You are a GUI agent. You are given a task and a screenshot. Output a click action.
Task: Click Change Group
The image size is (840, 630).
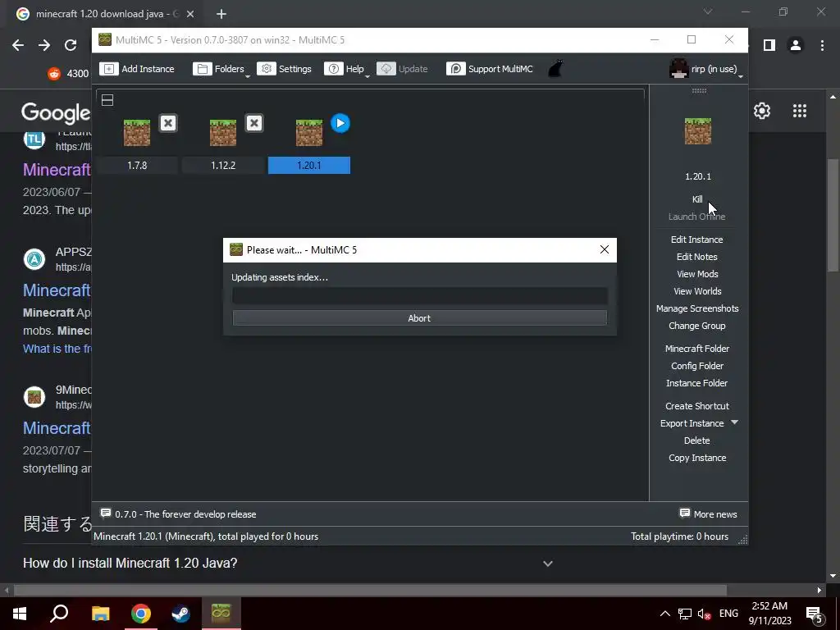pos(696,326)
